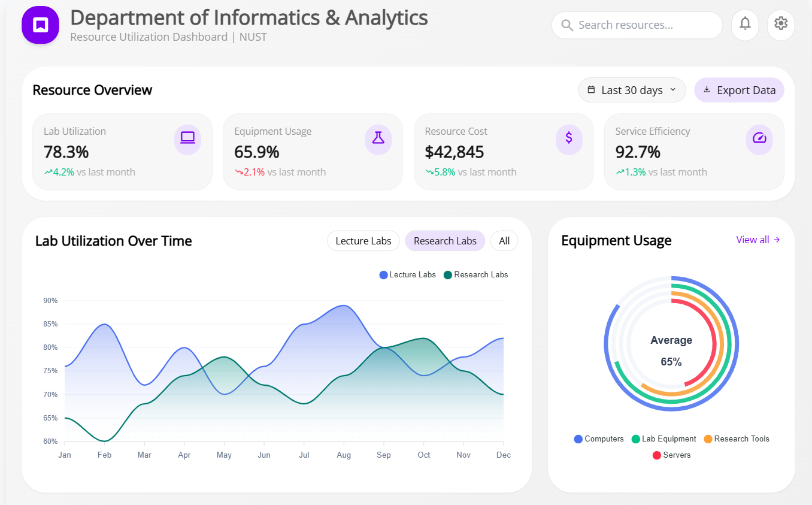Screen dimensions: 812x505
Task: Click the Export Data button
Action: (739, 89)
